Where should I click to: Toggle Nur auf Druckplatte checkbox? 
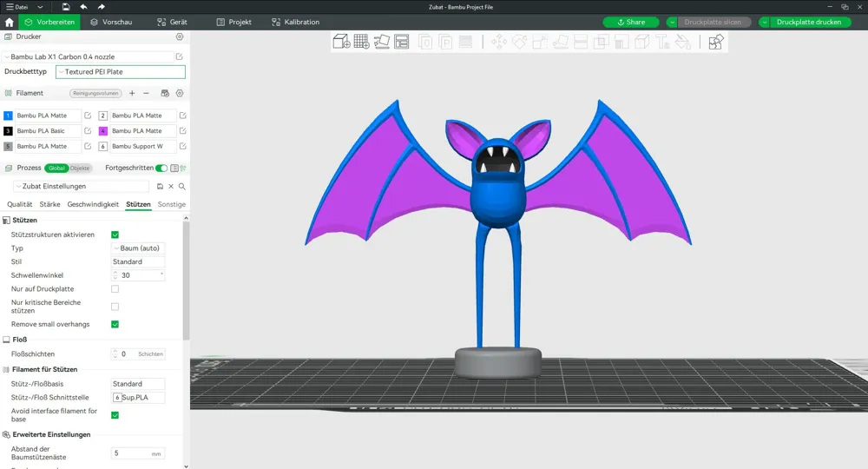pos(115,288)
